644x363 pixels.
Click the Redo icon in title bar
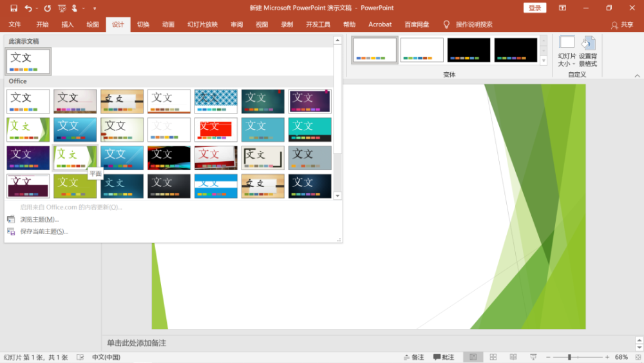(x=47, y=8)
